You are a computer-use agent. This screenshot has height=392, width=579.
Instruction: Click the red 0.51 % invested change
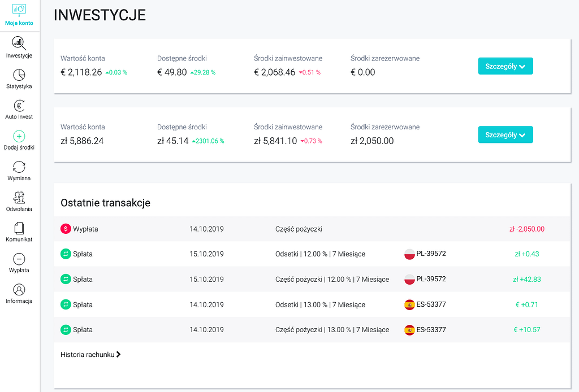[310, 72]
